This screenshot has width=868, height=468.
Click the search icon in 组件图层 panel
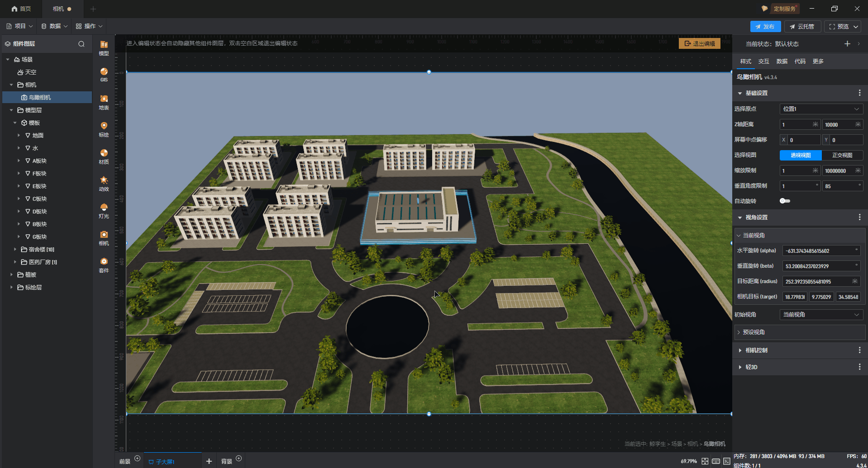point(81,44)
